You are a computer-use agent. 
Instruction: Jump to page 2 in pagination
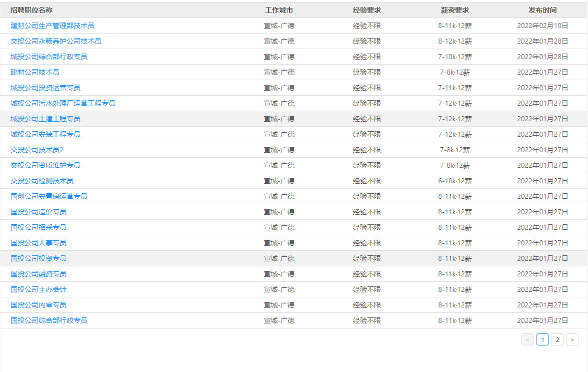click(557, 340)
